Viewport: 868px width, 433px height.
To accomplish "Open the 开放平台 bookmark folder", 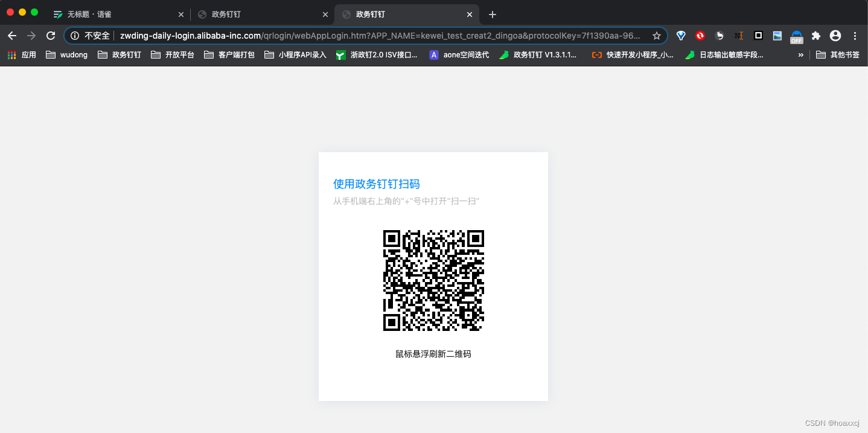I will [x=173, y=55].
